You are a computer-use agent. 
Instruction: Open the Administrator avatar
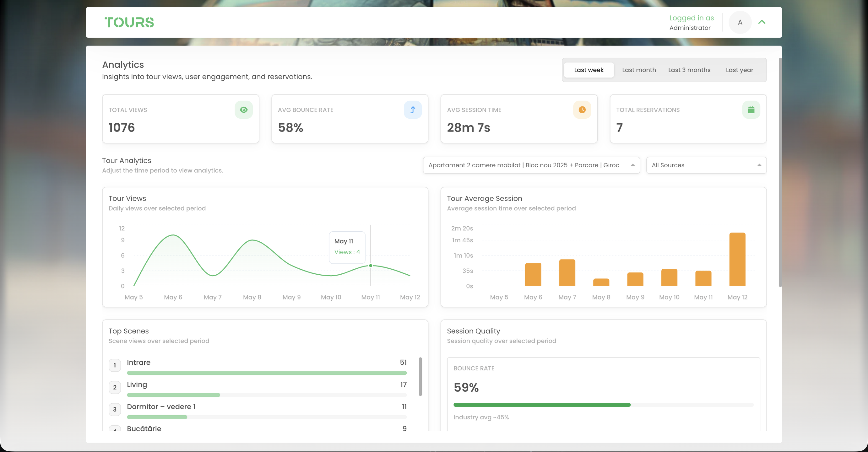click(740, 22)
